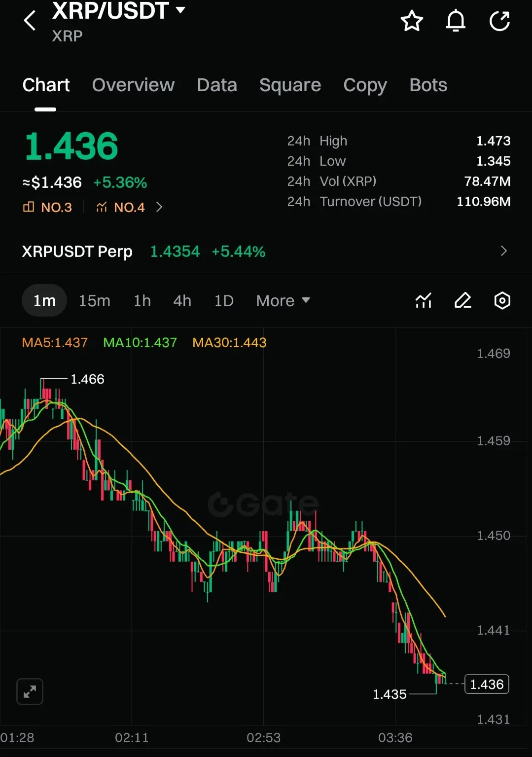The image size is (532, 757).
Task: Tap the current price tag 1.436 on axis
Action: (x=487, y=685)
